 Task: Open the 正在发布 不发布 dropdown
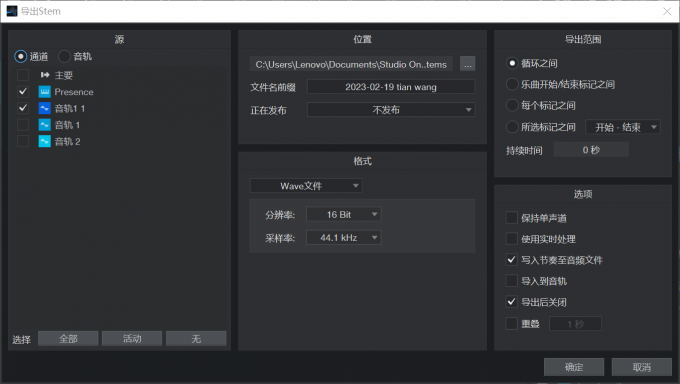(x=391, y=110)
